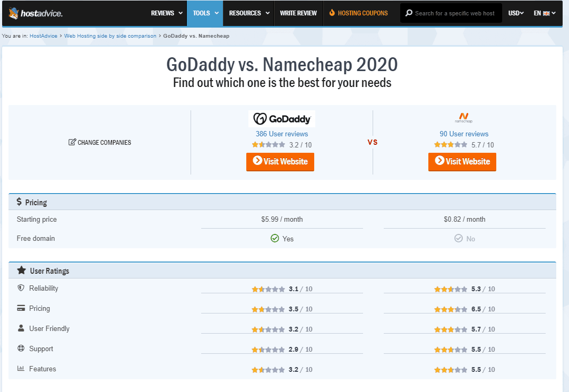Visit the Namecheap website
This screenshot has height=392, width=569.
pyautogui.click(x=462, y=161)
